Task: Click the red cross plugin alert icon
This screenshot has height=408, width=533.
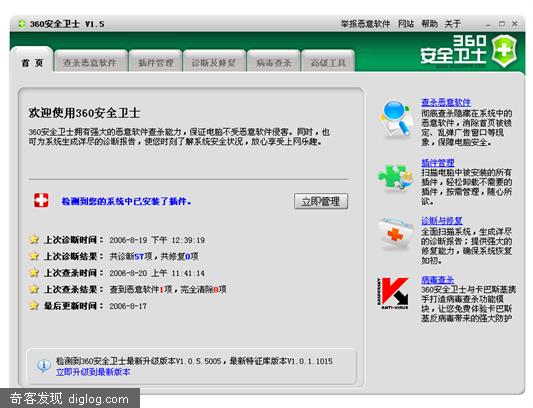Action: pyautogui.click(x=41, y=200)
